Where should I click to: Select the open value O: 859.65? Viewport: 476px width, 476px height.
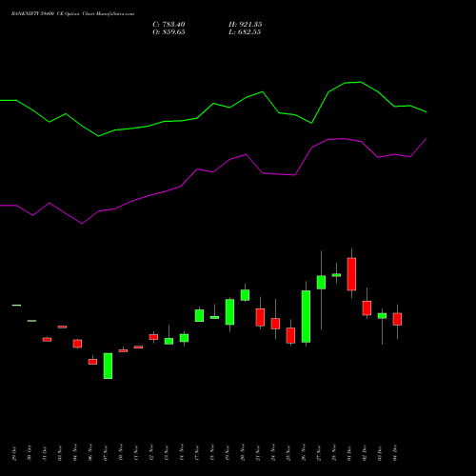pyautogui.click(x=169, y=32)
